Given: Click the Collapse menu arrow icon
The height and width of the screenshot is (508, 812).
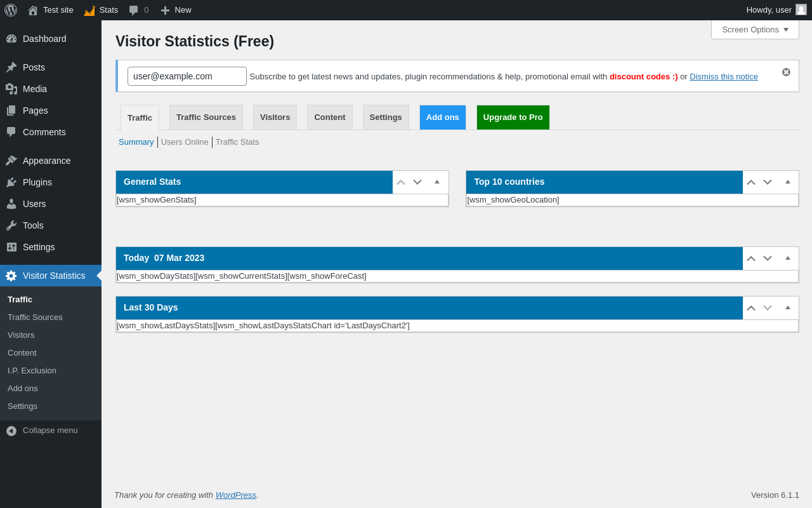Looking at the screenshot, I should pyautogui.click(x=11, y=431).
